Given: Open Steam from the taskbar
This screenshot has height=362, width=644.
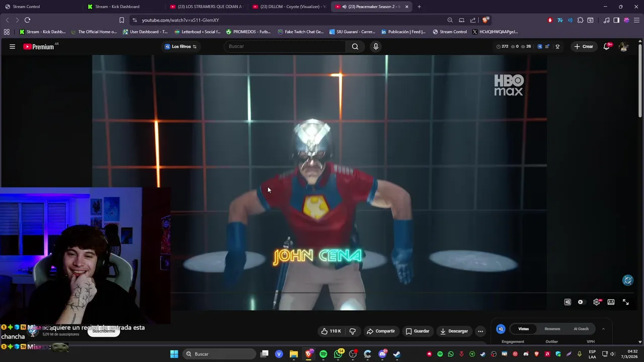Looking at the screenshot, I should (x=397, y=354).
